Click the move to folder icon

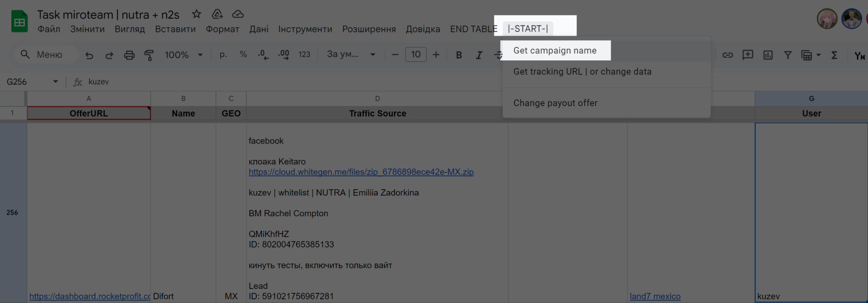(x=218, y=14)
